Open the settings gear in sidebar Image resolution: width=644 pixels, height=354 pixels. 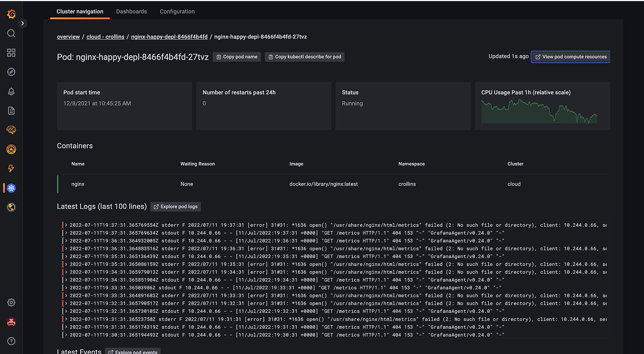pos(12,303)
